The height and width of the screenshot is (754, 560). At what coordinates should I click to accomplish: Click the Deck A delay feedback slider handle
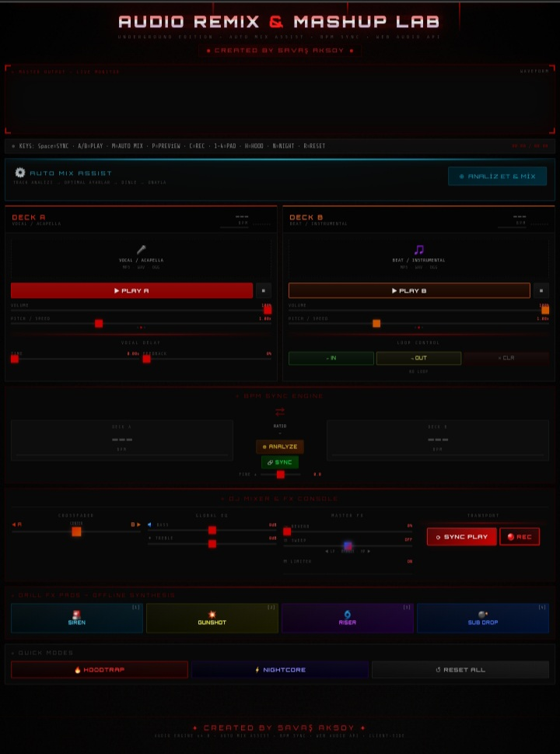[146, 359]
